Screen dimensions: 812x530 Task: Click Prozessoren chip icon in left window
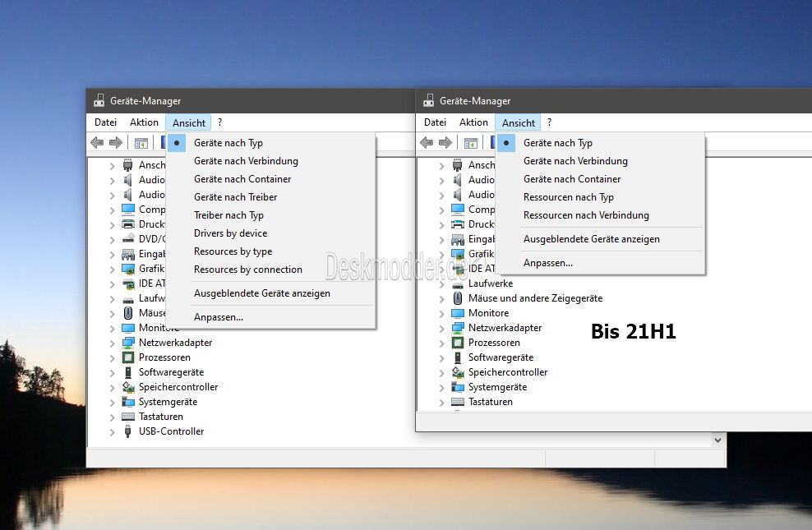(x=128, y=357)
